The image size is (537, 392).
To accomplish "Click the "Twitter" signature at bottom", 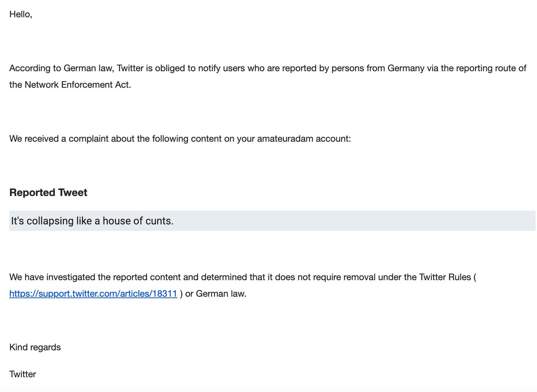I will coord(22,374).
